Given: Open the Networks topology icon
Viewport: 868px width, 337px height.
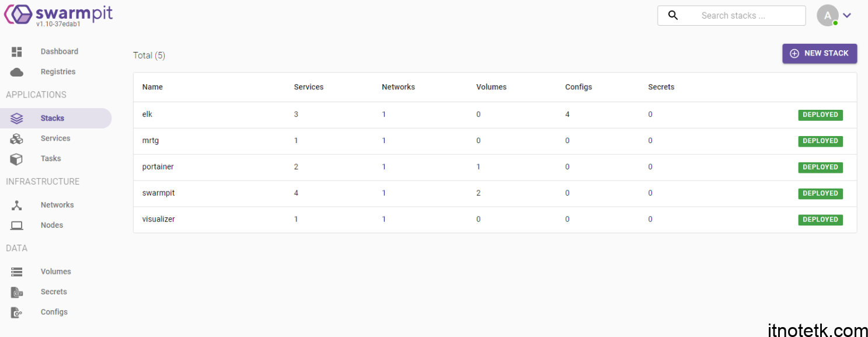Looking at the screenshot, I should (x=17, y=205).
